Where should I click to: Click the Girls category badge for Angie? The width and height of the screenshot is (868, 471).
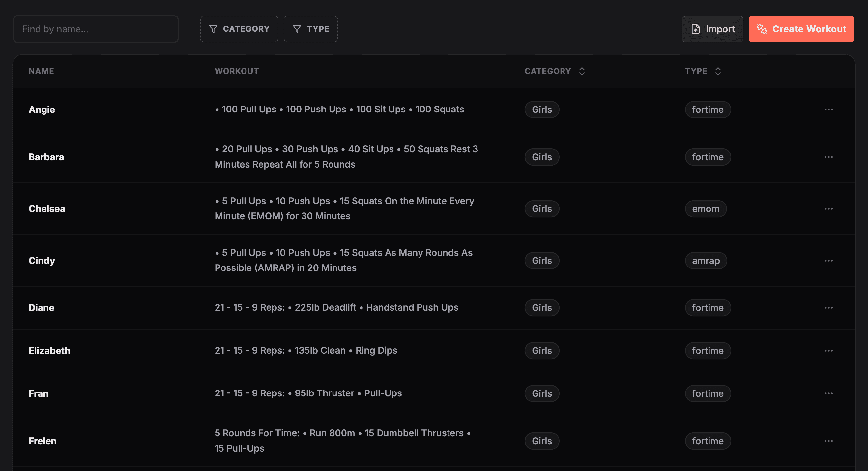tap(541, 110)
